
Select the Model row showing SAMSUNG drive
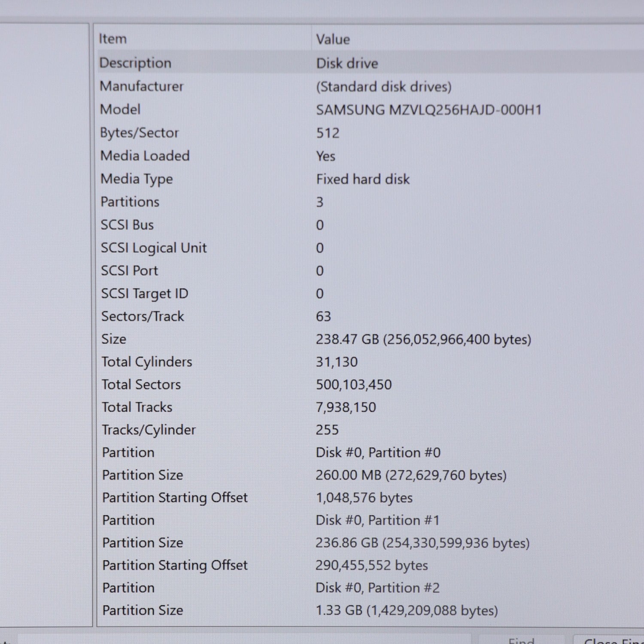pyautogui.click(x=120, y=109)
